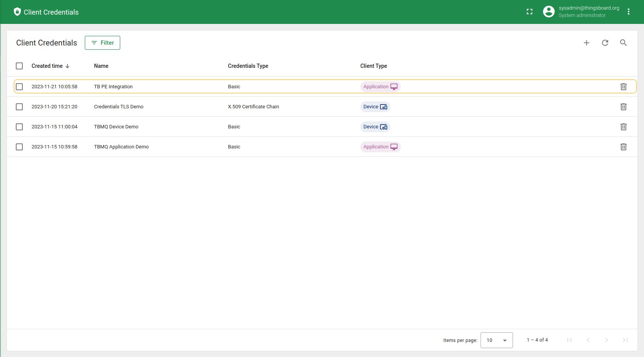Screen dimensions: 644x357
Task: Click the Application chip for TB PE Integration
Action: coord(380,87)
